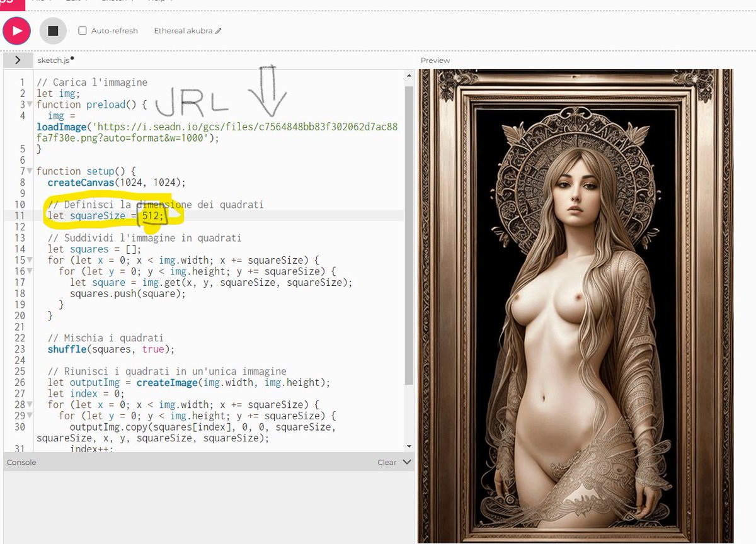
Task: Click the Console panel label
Action: coord(21,462)
